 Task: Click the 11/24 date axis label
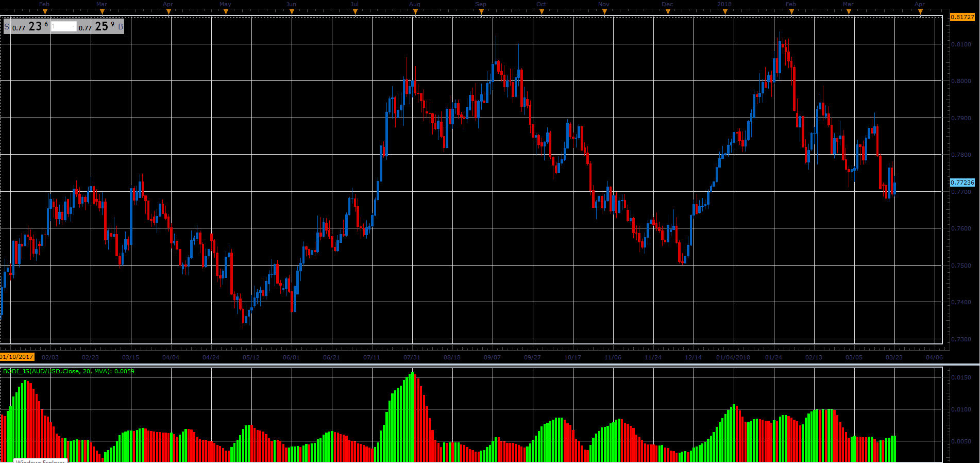point(653,357)
